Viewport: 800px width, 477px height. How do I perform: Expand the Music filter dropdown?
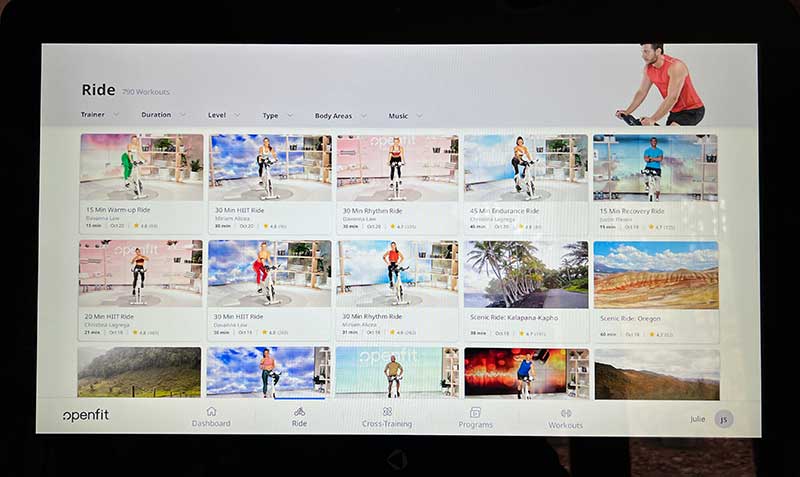(x=406, y=116)
